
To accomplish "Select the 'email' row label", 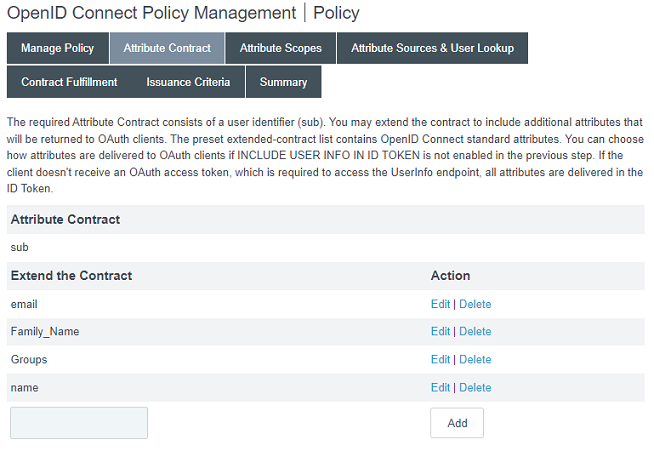I will [x=24, y=304].
